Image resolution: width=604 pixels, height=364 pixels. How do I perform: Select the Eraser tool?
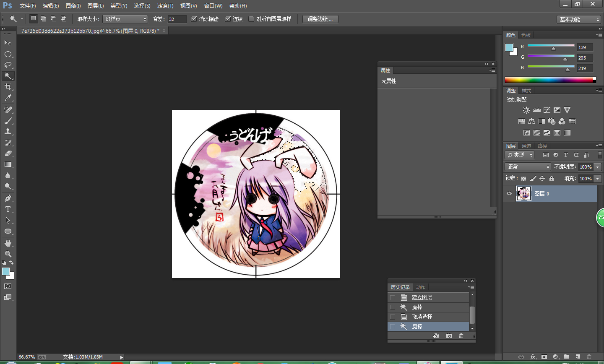point(8,153)
